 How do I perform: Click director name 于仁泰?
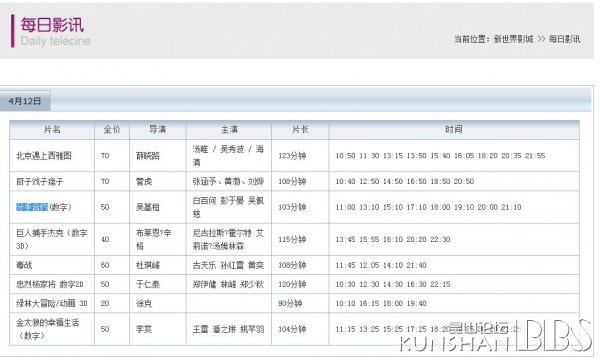coord(148,284)
